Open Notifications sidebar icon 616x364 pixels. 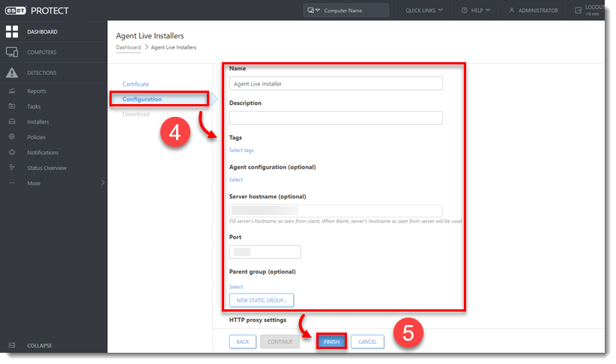tap(11, 153)
